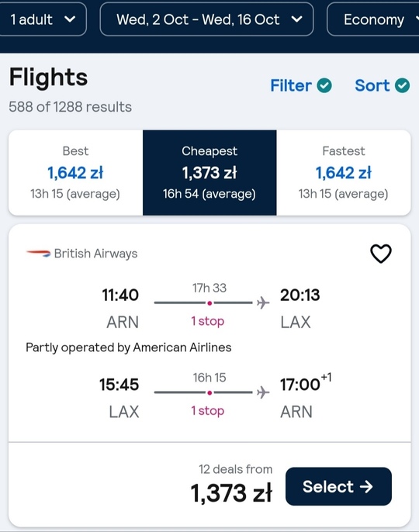
Task: Open the Wed, 2 Oct - Wed, 16 Oct date dropdown
Action: point(206,19)
